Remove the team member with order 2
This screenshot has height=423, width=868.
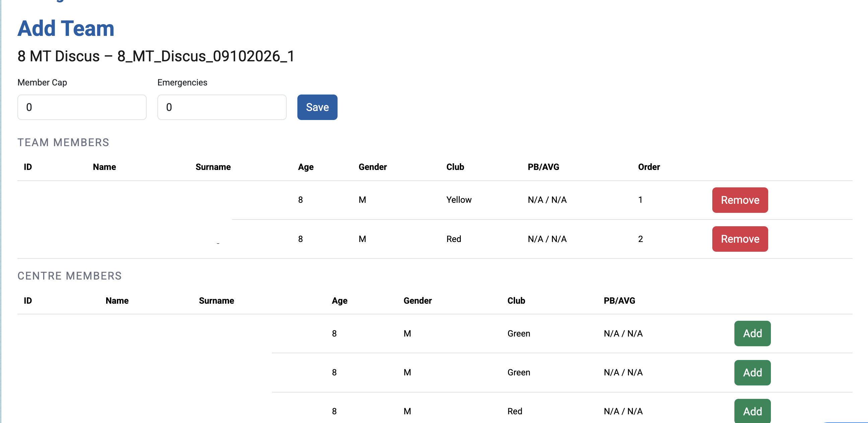click(740, 239)
